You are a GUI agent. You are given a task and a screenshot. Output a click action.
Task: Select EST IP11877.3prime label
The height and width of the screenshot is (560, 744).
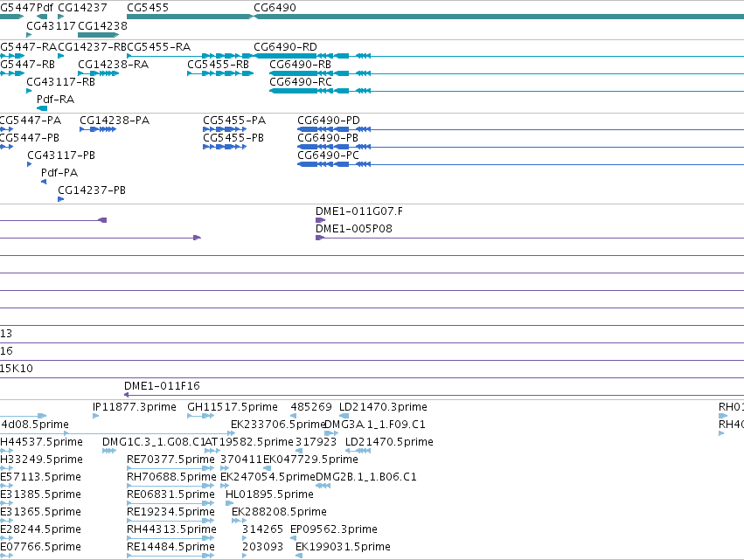[x=135, y=407]
